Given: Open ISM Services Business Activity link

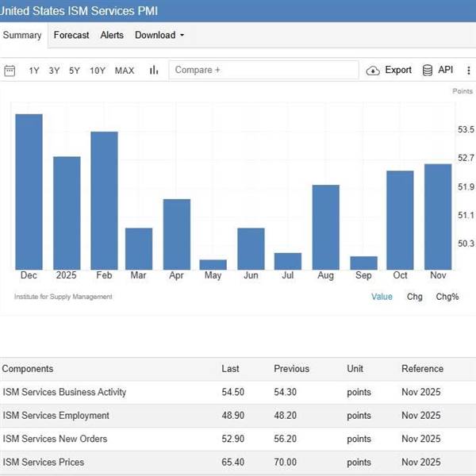Looking at the screenshot, I should [64, 392].
